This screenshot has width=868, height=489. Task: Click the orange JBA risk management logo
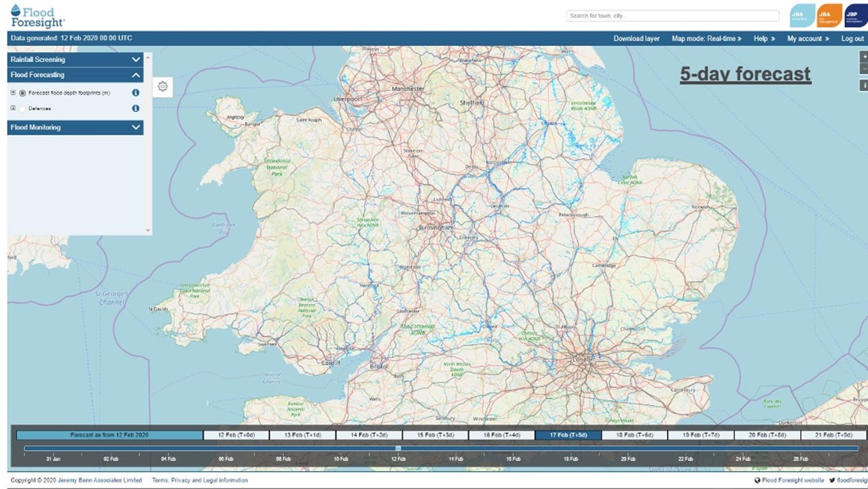tap(829, 16)
